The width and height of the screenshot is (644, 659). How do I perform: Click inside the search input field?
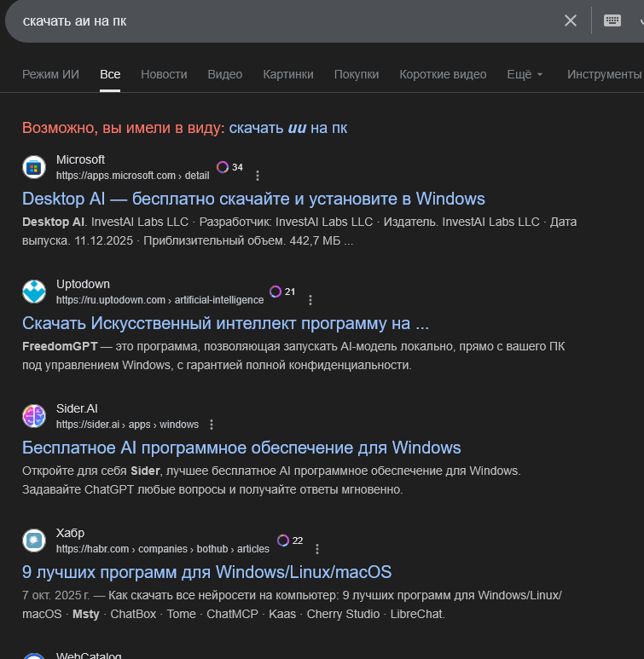(x=281, y=20)
